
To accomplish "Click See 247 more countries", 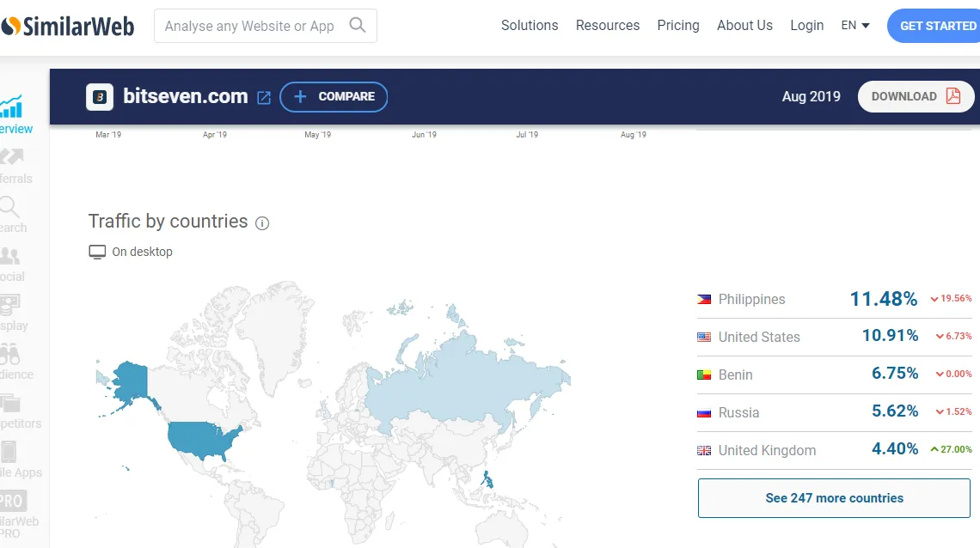I will (834, 498).
